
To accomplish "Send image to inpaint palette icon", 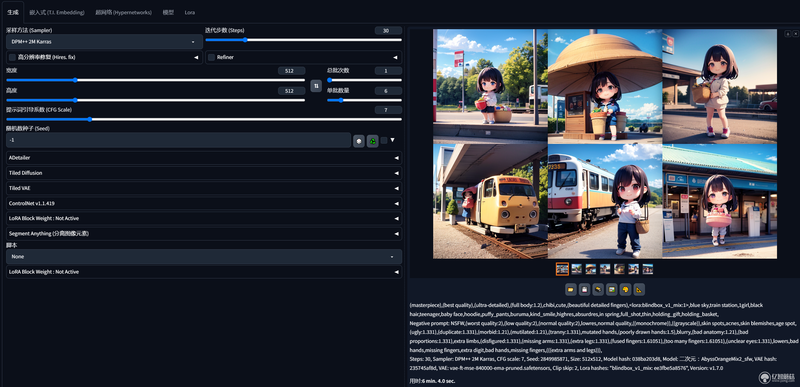I will pos(625,290).
